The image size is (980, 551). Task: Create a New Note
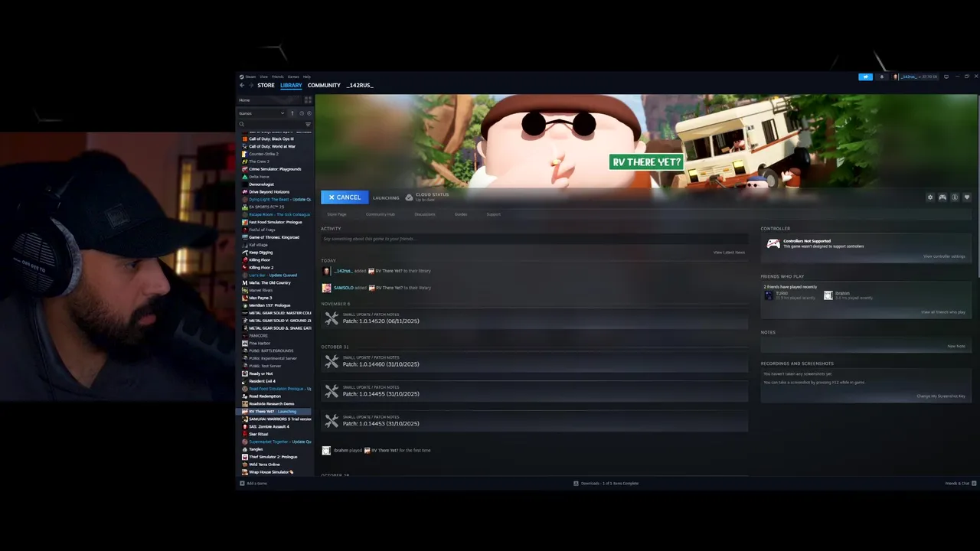pyautogui.click(x=956, y=346)
